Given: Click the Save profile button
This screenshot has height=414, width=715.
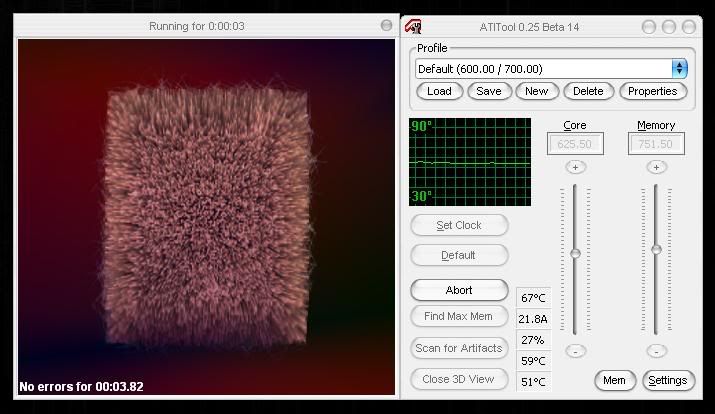Looking at the screenshot, I should click(x=489, y=91).
